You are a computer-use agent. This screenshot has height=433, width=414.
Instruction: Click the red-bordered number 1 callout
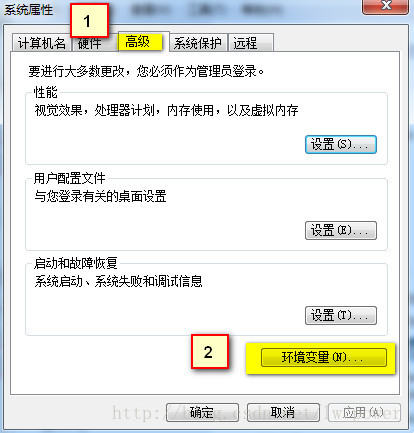click(89, 21)
